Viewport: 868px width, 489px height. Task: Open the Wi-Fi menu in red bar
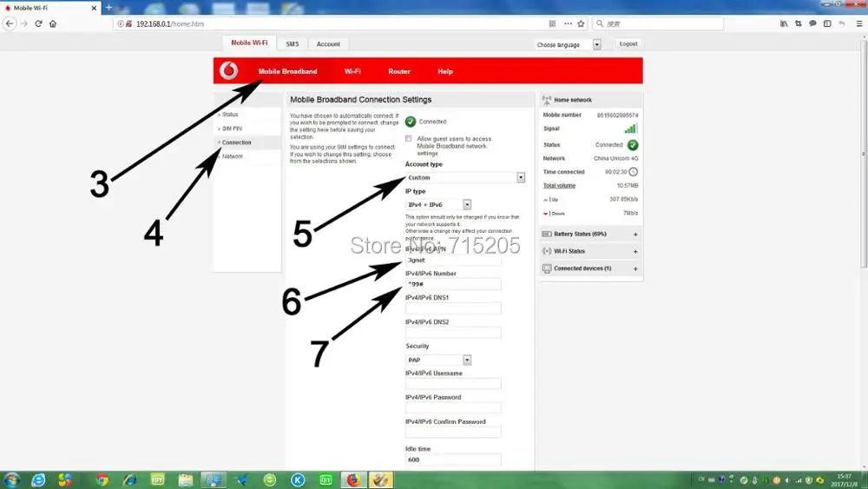(352, 71)
